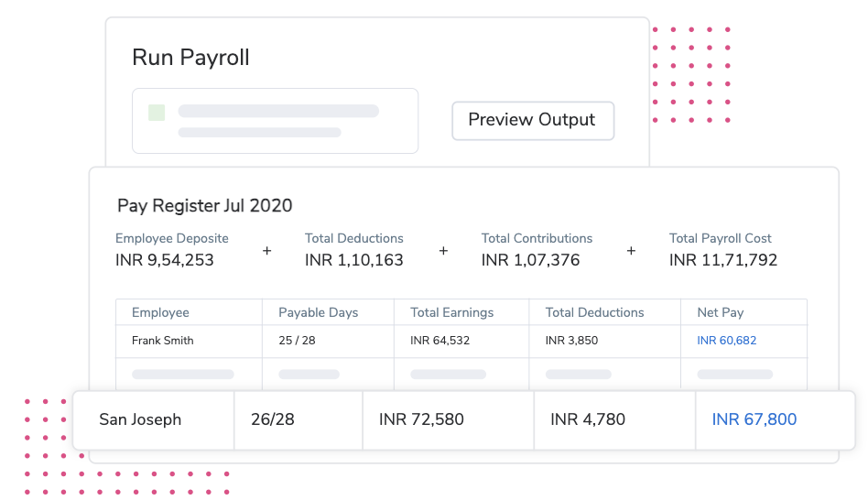This screenshot has width=868, height=500.
Task: Select the Employee column header
Action: [x=160, y=312]
